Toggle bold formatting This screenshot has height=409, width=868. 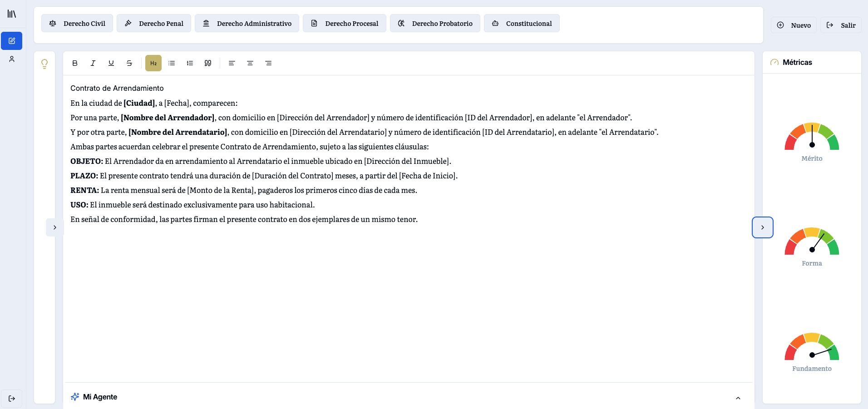click(74, 63)
